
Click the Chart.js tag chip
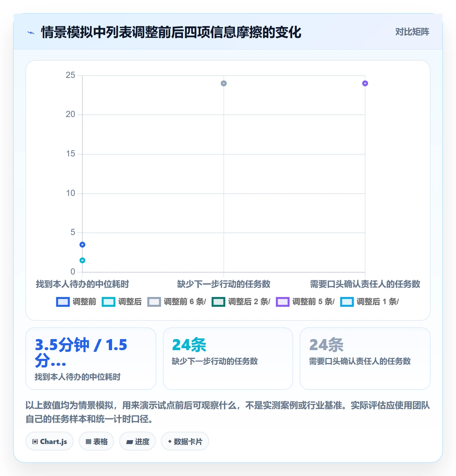(50, 441)
